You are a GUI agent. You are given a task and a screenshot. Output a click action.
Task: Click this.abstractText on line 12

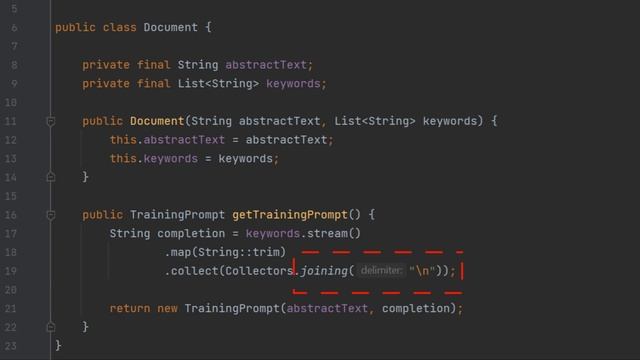pyautogui.click(x=167, y=140)
